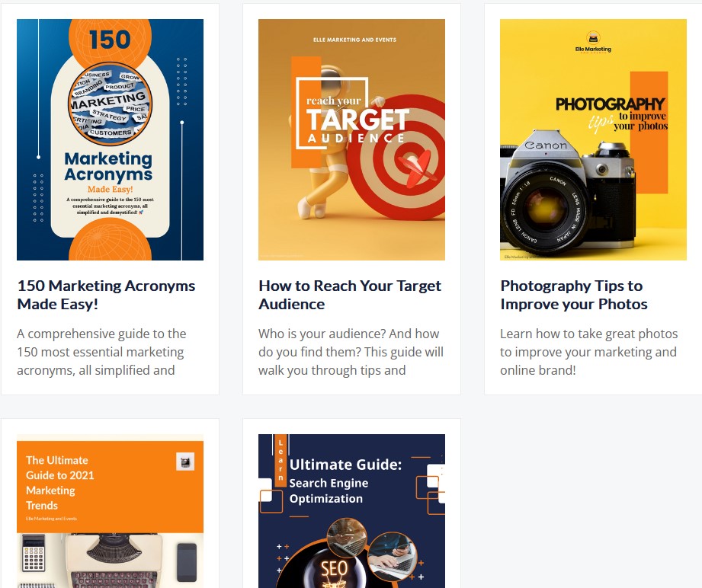702x588 pixels.
Task: Click the Elle Marketing logo on yellow cover
Action: click(593, 41)
